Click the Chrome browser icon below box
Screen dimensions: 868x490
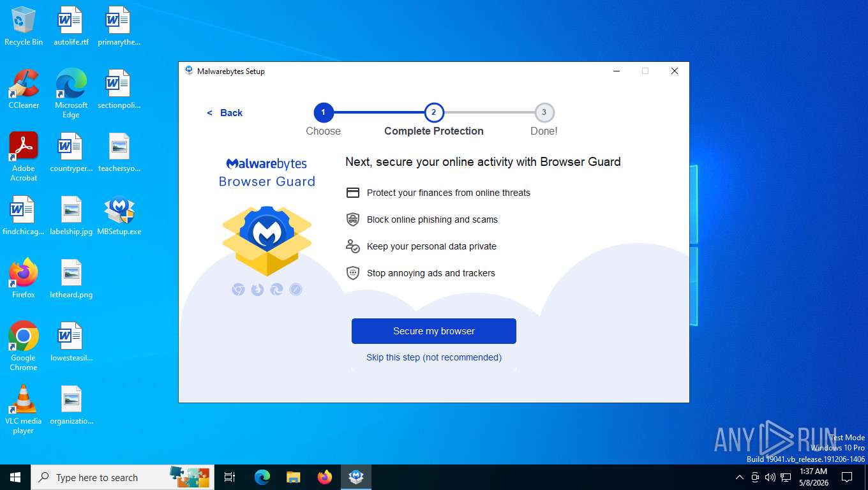(x=238, y=290)
